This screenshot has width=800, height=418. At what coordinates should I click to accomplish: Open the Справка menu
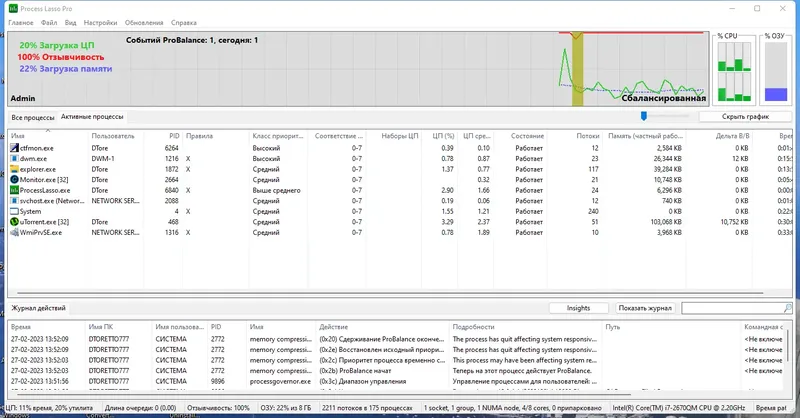pos(184,22)
